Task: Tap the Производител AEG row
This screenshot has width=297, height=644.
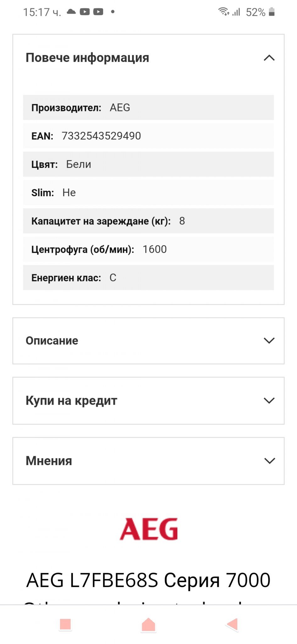Action: tap(148, 108)
